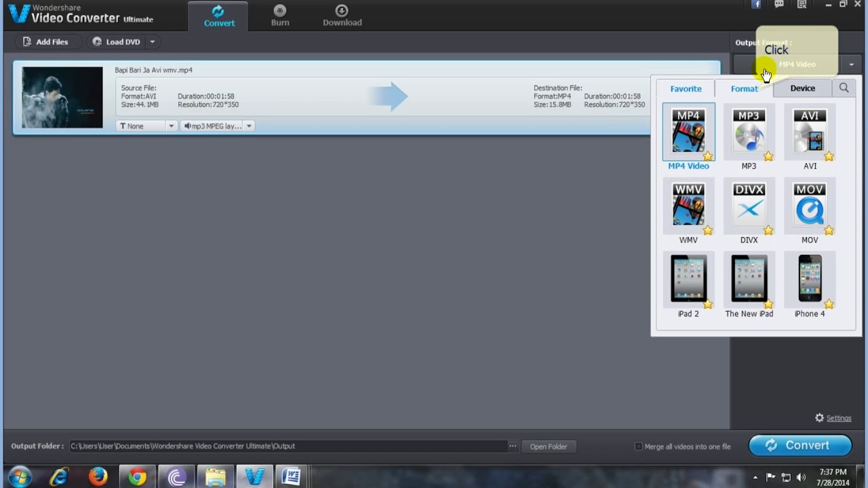The image size is (868, 488).
Task: Enable Merge all videos into one file
Action: coord(638,447)
